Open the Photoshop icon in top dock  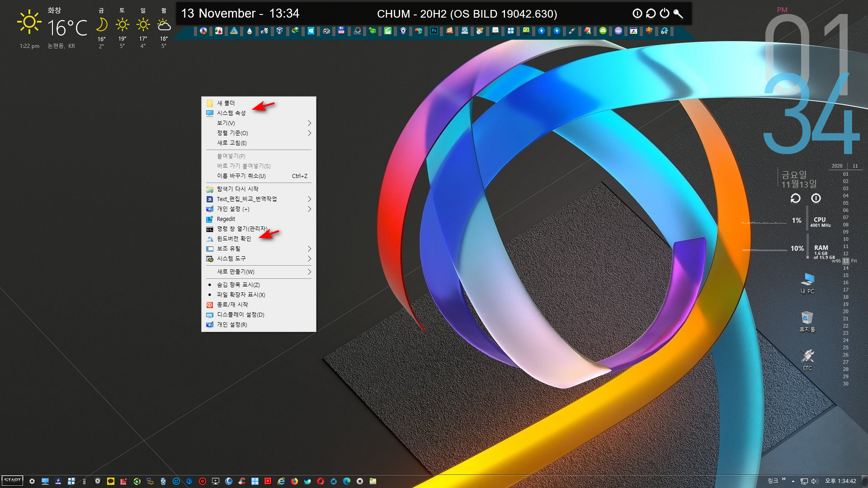pyautogui.click(x=434, y=31)
